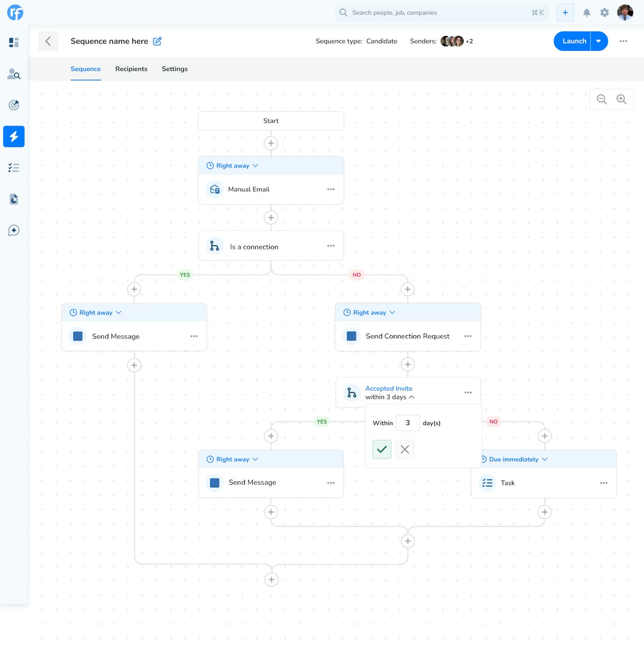The width and height of the screenshot is (644, 649).
Task: Open Is a connection step options menu
Action: (x=331, y=246)
